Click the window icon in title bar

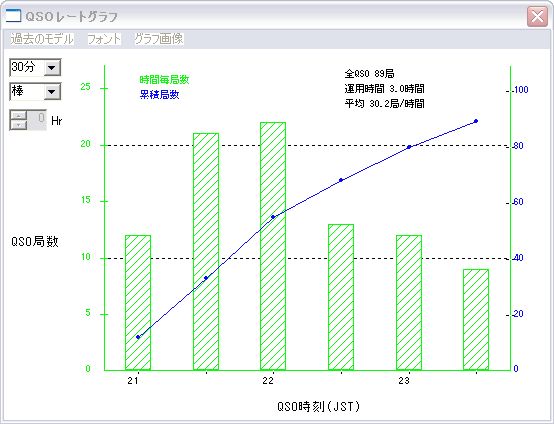tap(13, 16)
